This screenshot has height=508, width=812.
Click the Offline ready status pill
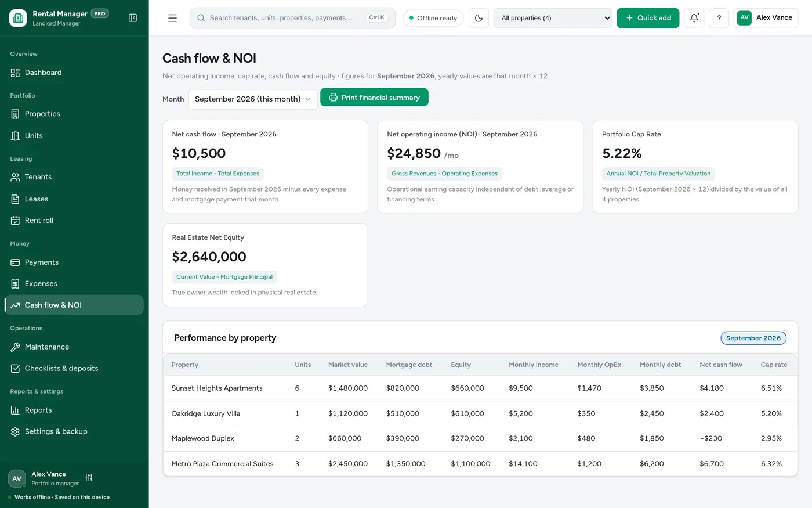tap(433, 18)
